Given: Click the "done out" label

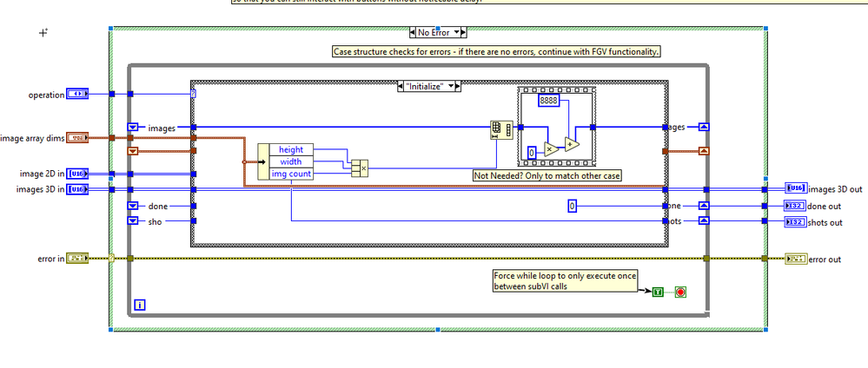Looking at the screenshot, I should point(825,207).
